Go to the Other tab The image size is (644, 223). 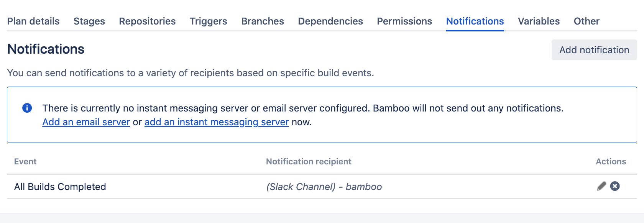coord(586,21)
